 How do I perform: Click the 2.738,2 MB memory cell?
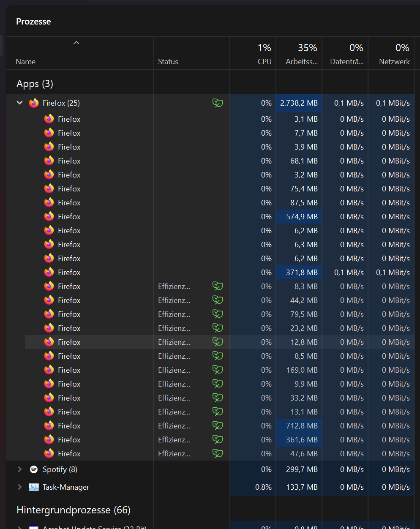click(x=299, y=103)
